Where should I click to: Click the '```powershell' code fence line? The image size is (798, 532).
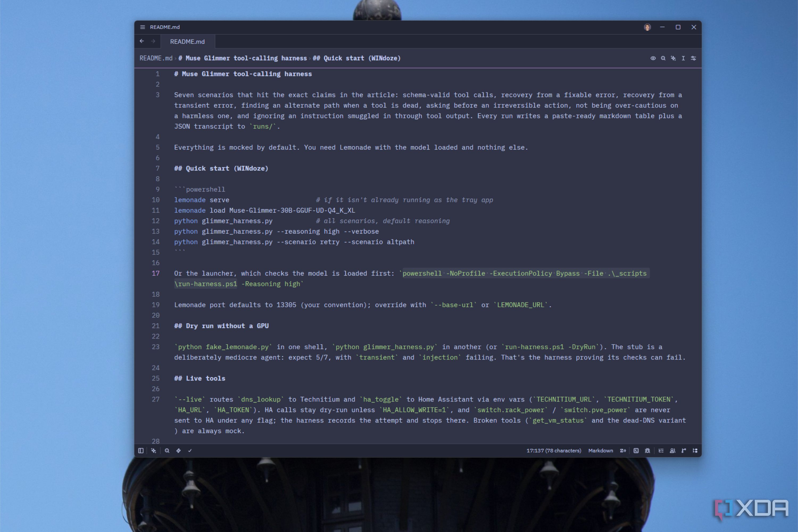coord(199,189)
